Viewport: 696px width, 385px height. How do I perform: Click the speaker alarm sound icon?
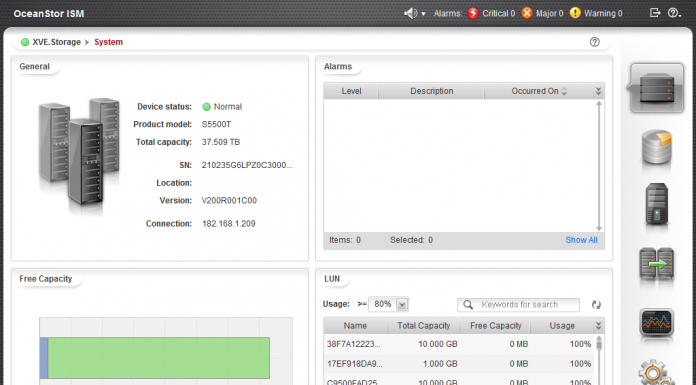[411, 13]
